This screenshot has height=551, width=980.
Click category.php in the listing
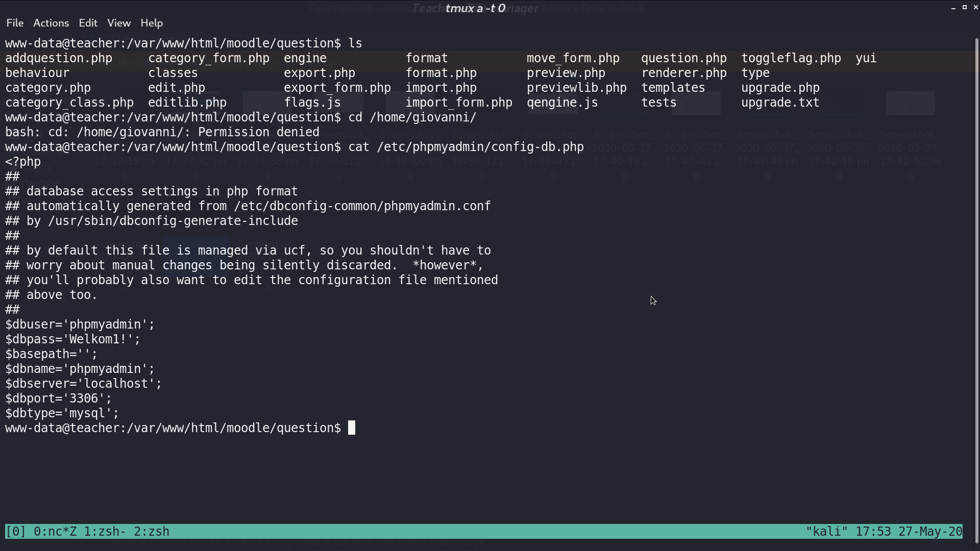(x=48, y=88)
